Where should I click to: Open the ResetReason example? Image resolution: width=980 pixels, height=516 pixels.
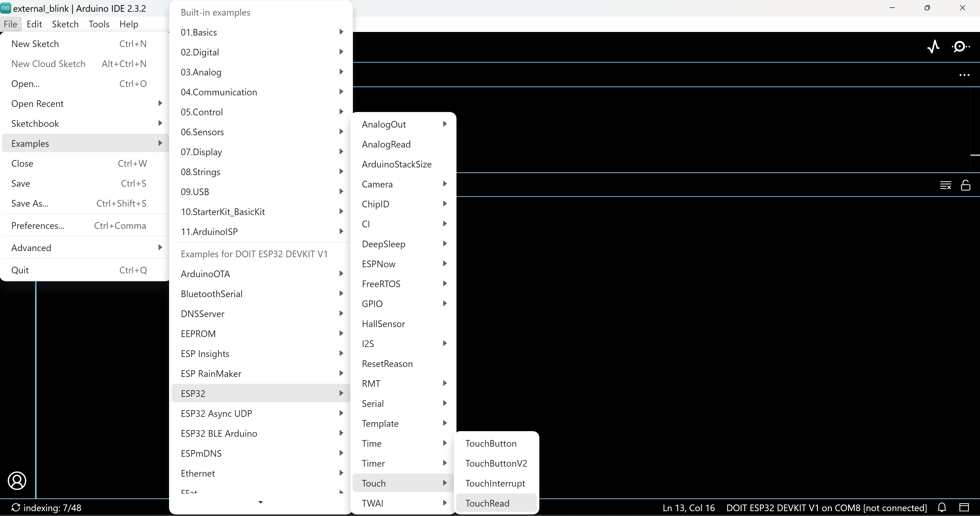[403, 364]
